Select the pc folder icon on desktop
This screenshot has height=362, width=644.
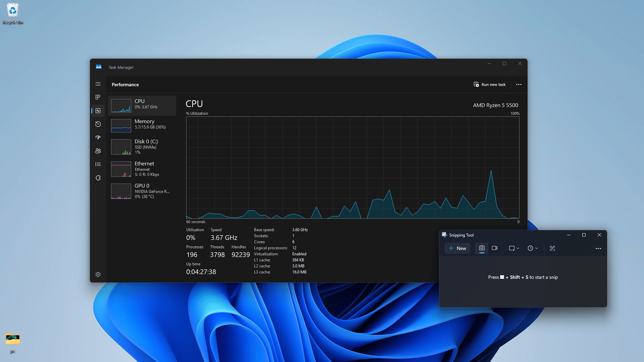click(13, 343)
